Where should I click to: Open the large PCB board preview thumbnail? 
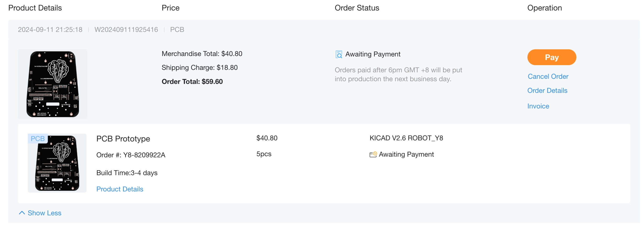53,84
